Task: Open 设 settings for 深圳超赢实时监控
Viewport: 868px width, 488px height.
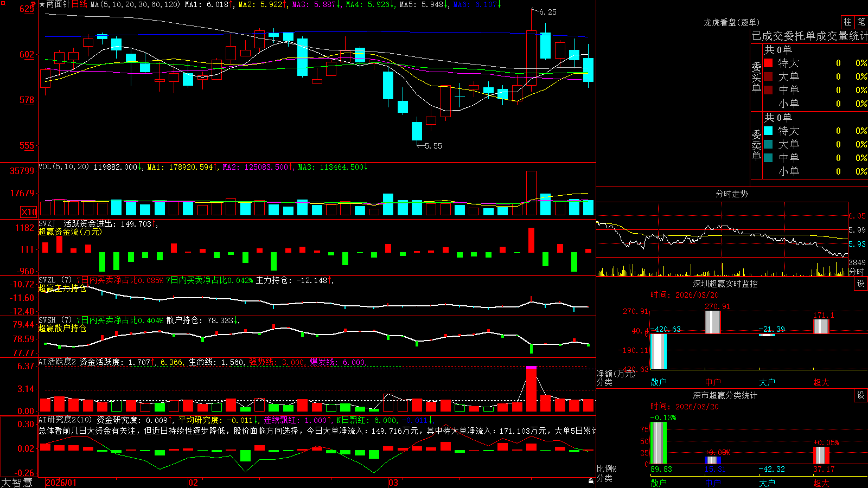Action: [x=861, y=284]
